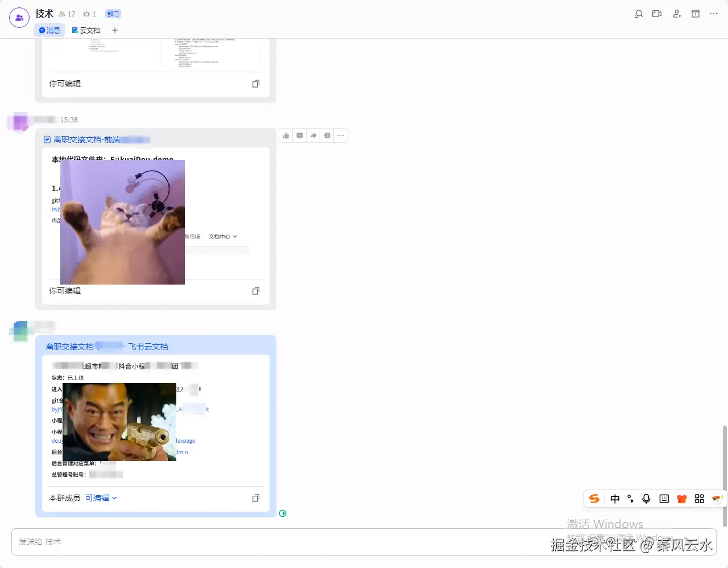The width and height of the screenshot is (728, 568).
Task: Activate voice input on the Sogou toolbar
Action: point(646,499)
